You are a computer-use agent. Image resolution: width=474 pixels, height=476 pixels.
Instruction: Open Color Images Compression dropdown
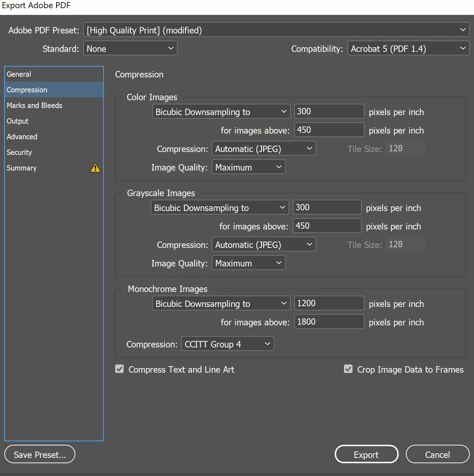pyautogui.click(x=264, y=148)
